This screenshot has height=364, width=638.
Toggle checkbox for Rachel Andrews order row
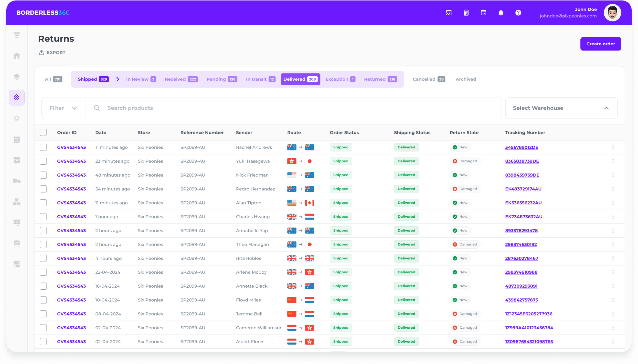[x=43, y=147]
